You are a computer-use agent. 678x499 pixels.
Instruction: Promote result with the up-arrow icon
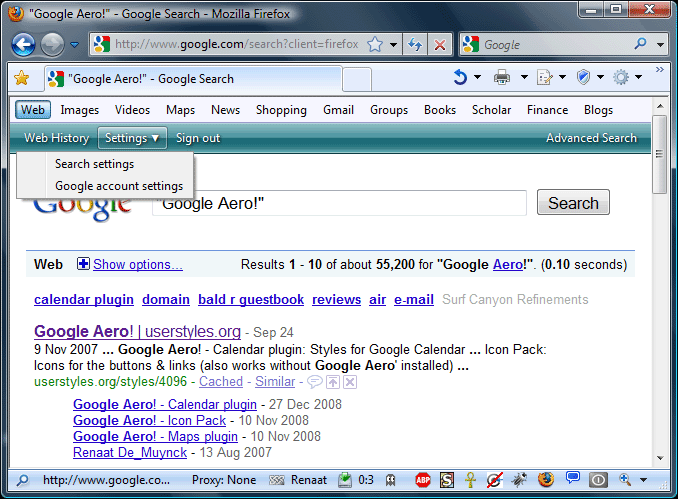click(x=333, y=382)
